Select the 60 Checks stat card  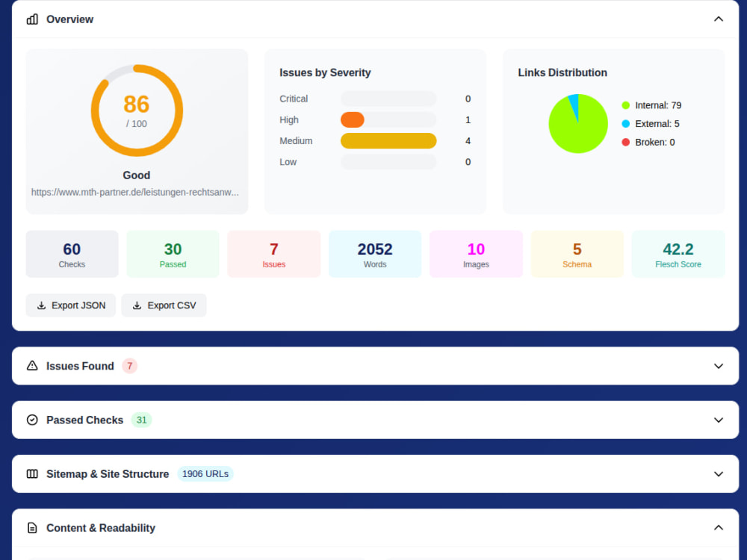click(x=72, y=254)
